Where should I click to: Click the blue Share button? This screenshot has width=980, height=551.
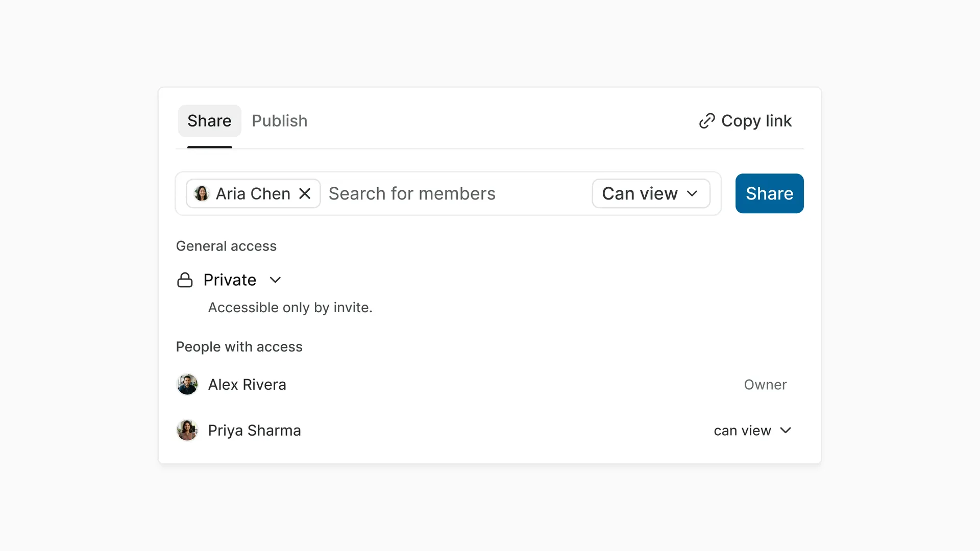coord(769,193)
